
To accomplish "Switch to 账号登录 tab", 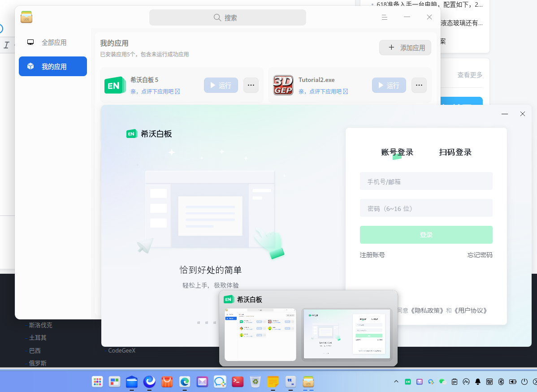I will (397, 152).
